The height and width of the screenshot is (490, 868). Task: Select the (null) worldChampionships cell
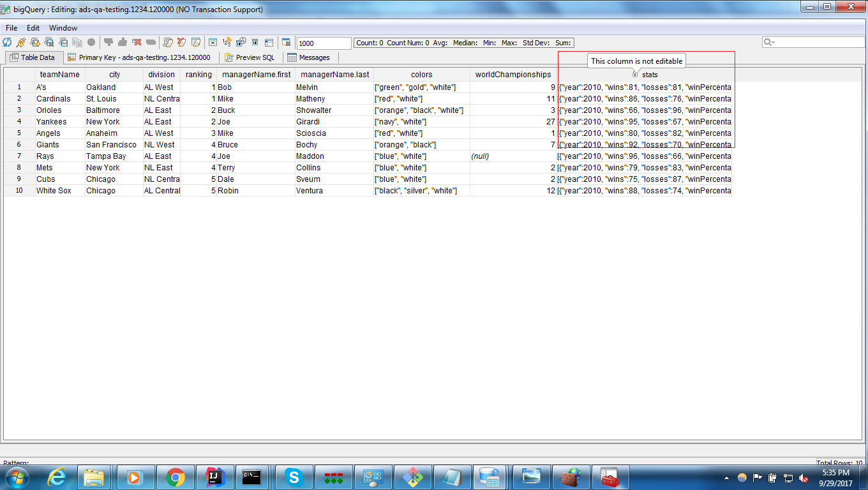tap(513, 156)
